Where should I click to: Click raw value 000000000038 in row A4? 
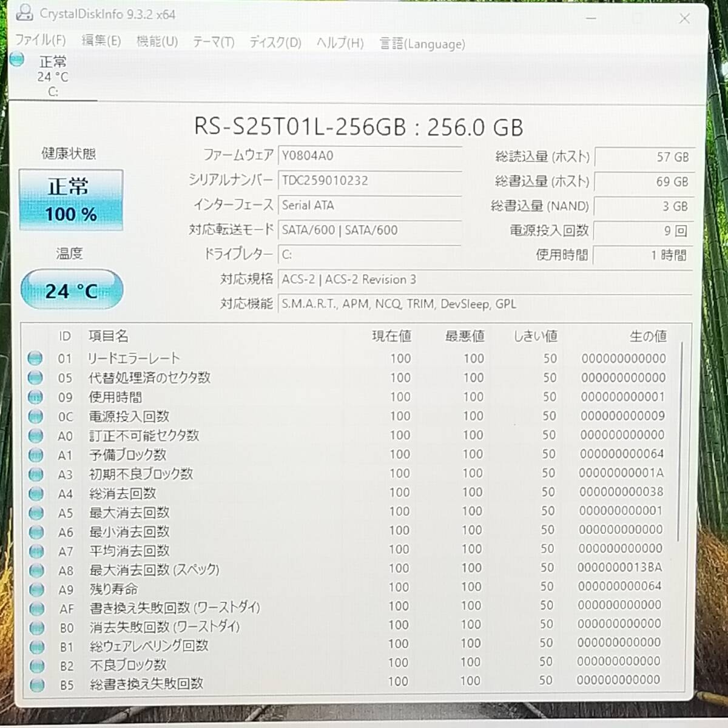(x=621, y=491)
